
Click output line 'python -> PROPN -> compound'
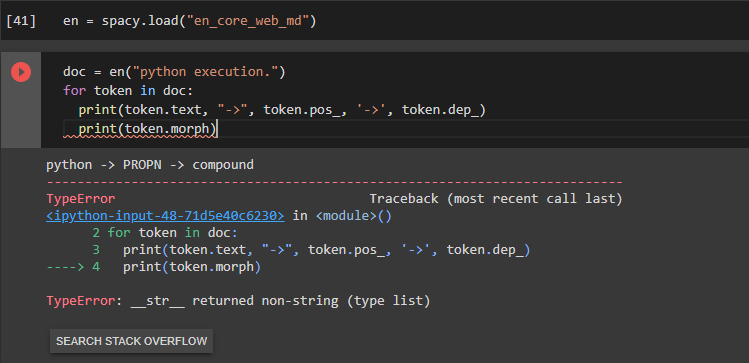click(x=150, y=165)
